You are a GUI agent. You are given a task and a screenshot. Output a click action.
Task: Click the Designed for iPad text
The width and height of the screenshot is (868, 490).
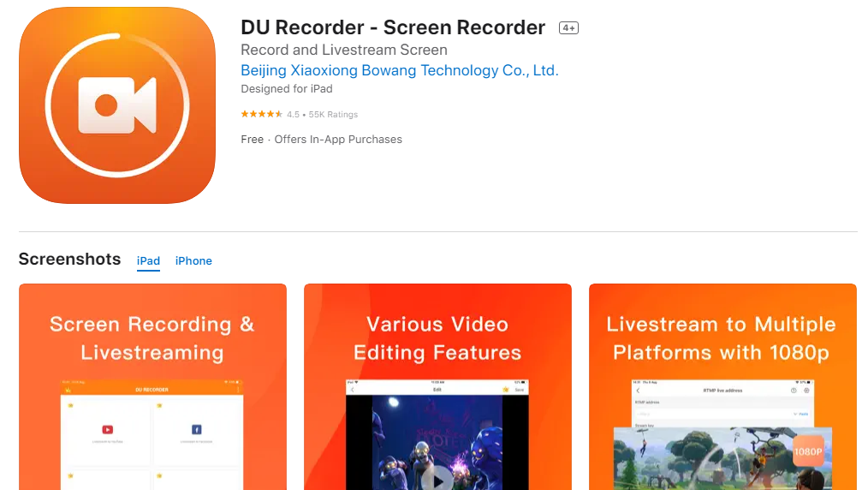(x=286, y=88)
